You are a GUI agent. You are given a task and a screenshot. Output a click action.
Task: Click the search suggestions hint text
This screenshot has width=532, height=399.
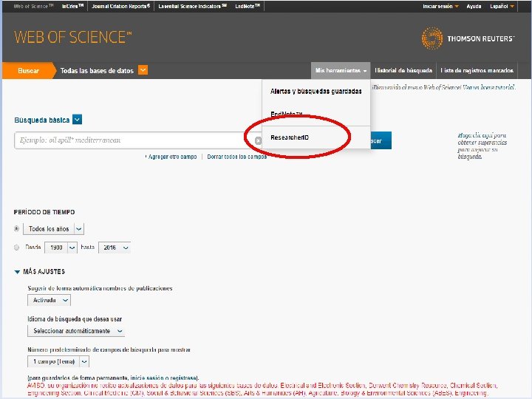click(x=482, y=146)
